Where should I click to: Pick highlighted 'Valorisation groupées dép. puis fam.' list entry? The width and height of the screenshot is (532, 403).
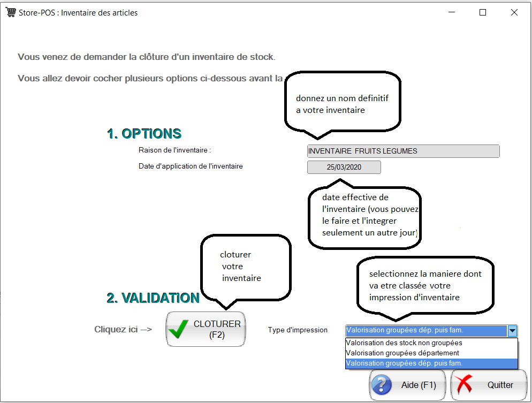click(x=404, y=363)
